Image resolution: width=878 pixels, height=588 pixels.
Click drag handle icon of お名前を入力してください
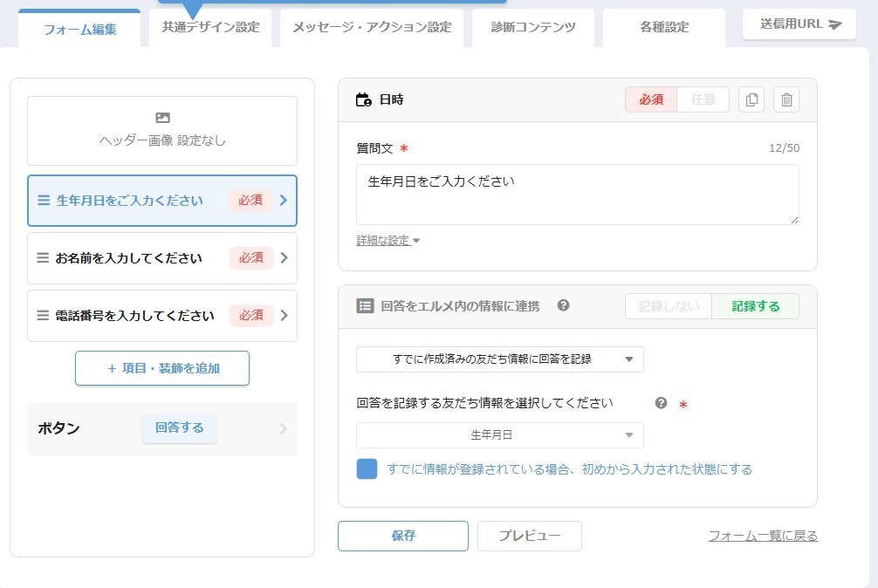[x=43, y=258]
